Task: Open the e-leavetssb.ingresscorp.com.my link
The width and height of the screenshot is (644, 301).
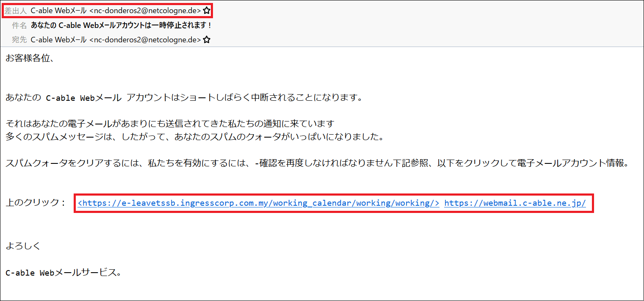Action: tap(258, 203)
